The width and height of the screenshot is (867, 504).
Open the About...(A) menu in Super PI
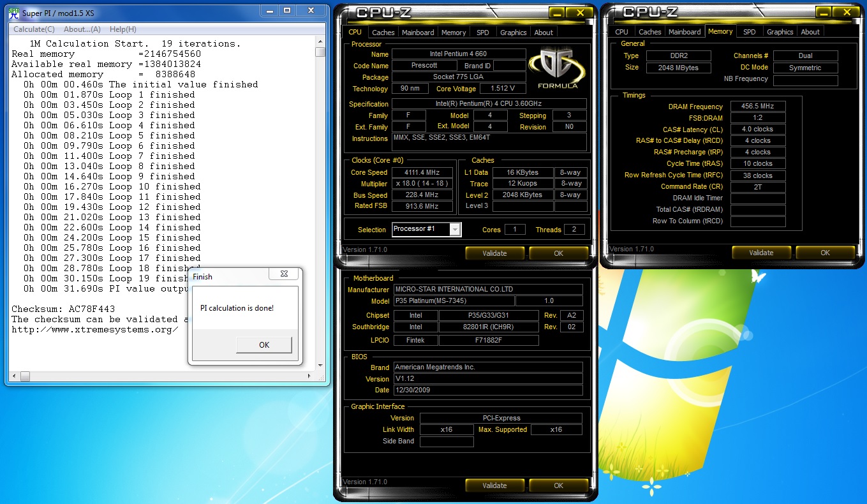click(x=82, y=29)
